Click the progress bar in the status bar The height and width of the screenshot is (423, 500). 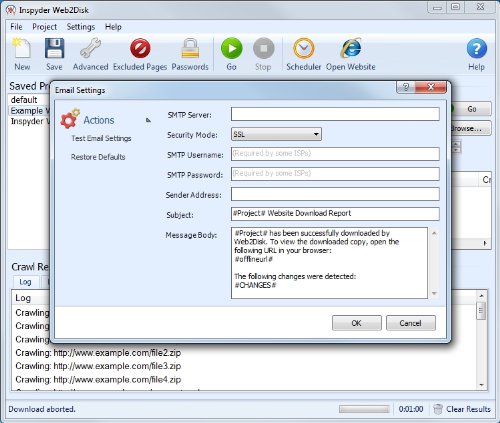(x=364, y=409)
